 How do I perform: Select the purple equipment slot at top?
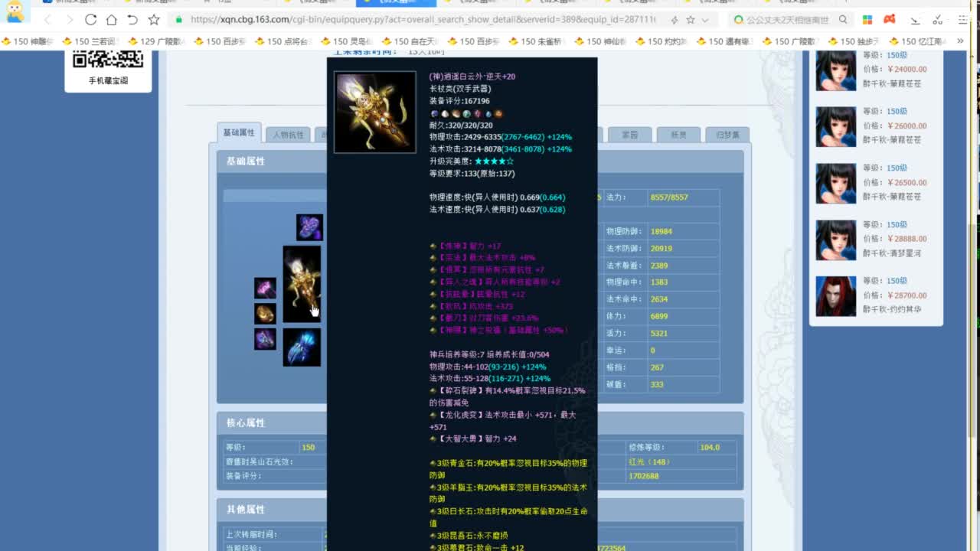(309, 227)
